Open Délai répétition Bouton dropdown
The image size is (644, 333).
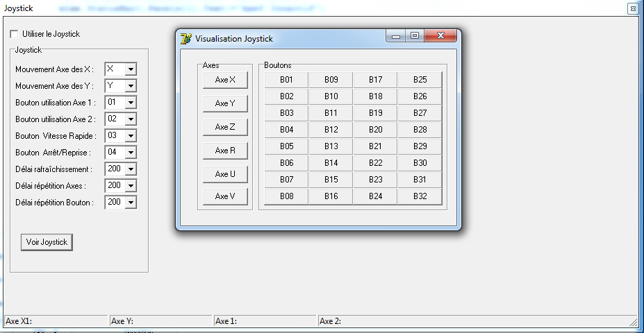(131, 203)
